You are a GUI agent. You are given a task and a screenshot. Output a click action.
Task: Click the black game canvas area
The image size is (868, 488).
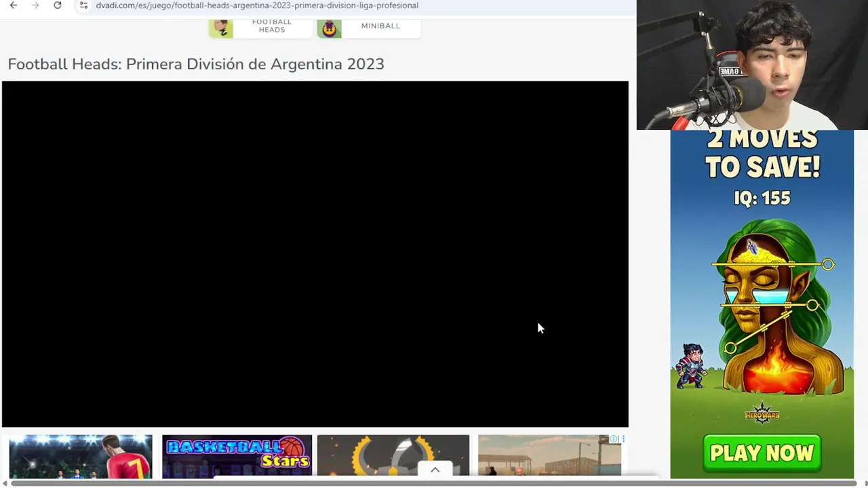click(x=315, y=254)
